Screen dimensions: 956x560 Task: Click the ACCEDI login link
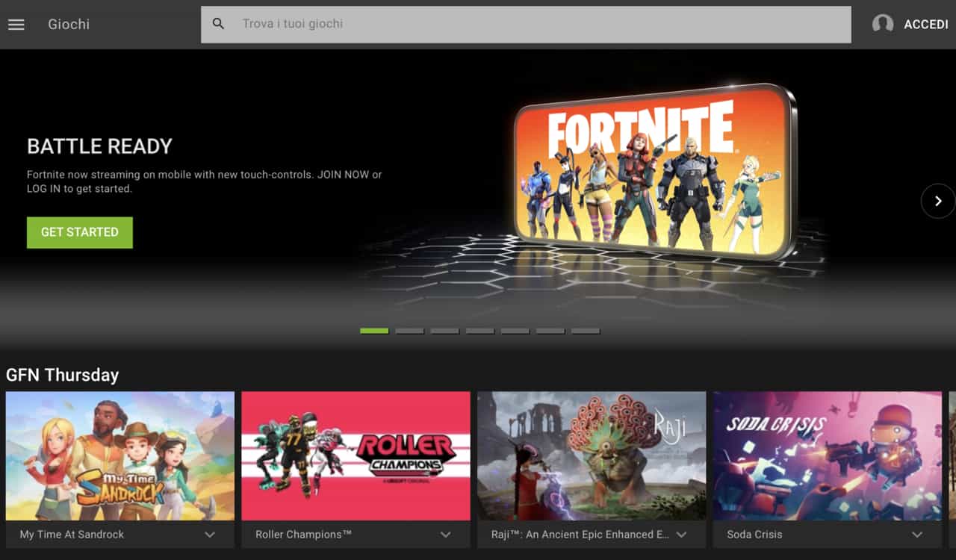(x=925, y=25)
